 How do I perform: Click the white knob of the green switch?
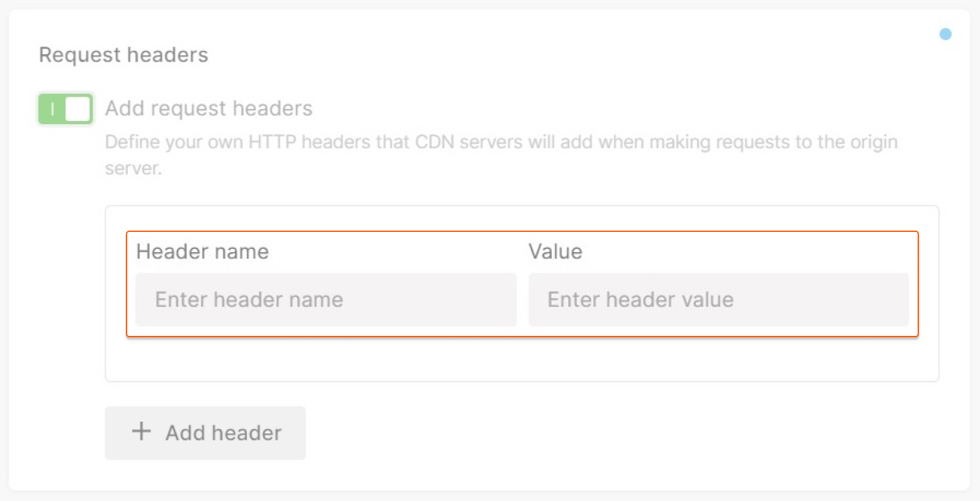click(77, 109)
